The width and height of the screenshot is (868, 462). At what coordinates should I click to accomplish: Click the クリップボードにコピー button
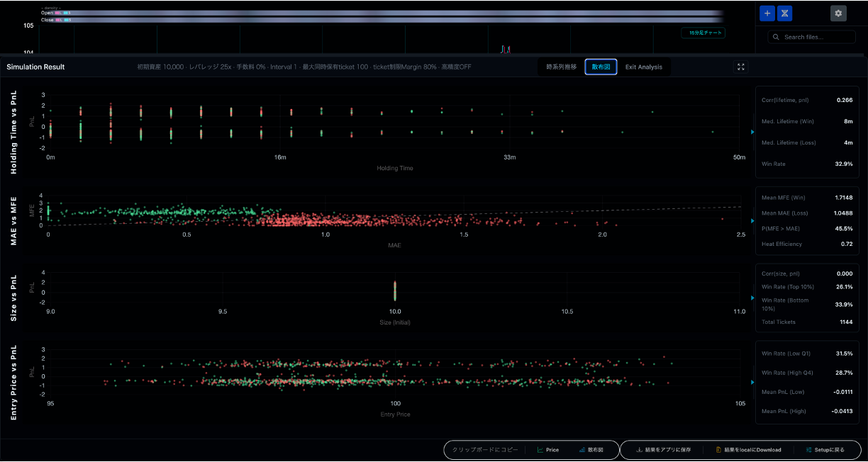point(487,450)
